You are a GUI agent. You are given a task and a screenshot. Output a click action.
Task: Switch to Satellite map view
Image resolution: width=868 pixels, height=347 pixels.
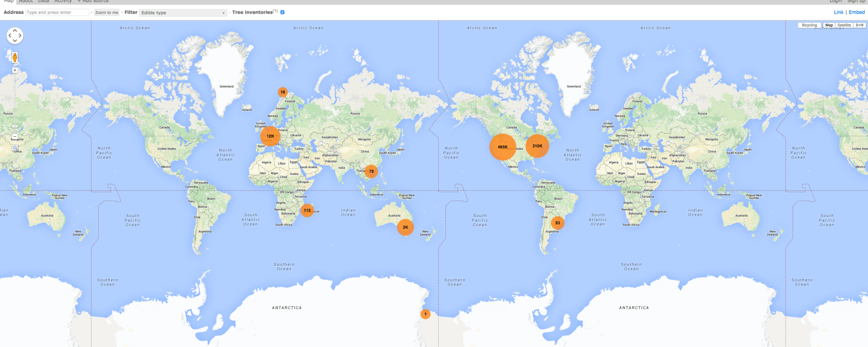pyautogui.click(x=844, y=25)
